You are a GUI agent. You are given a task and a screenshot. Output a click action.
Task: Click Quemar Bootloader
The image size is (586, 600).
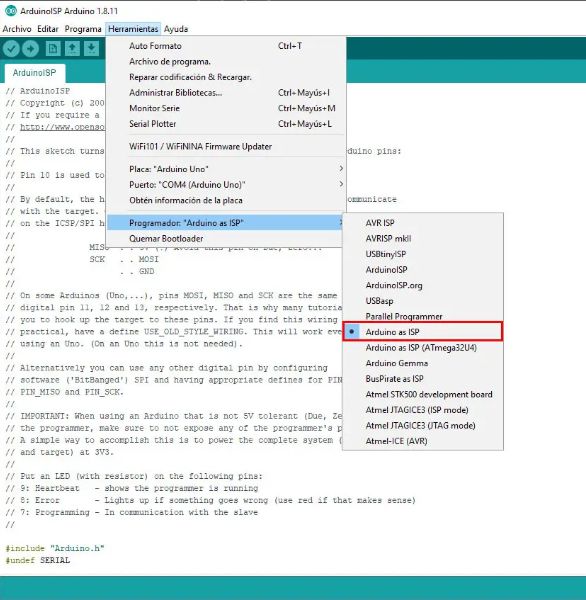click(x=226, y=238)
